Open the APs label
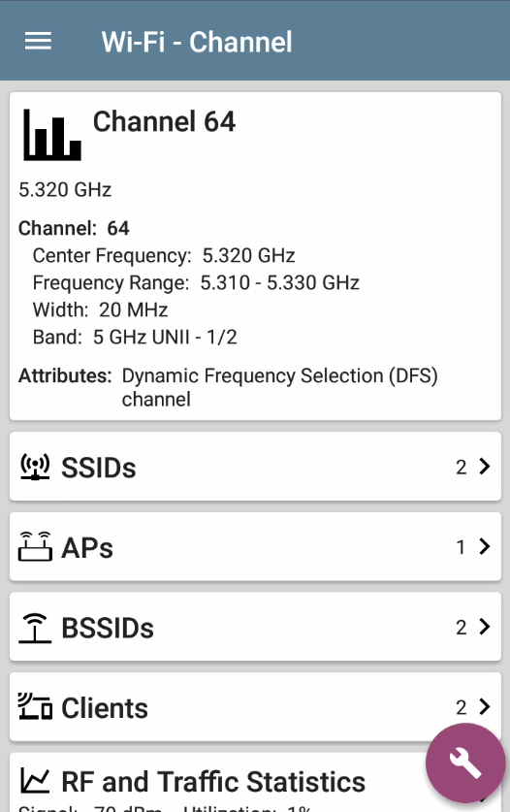Viewport: 510px width, 812px height. pos(87,547)
